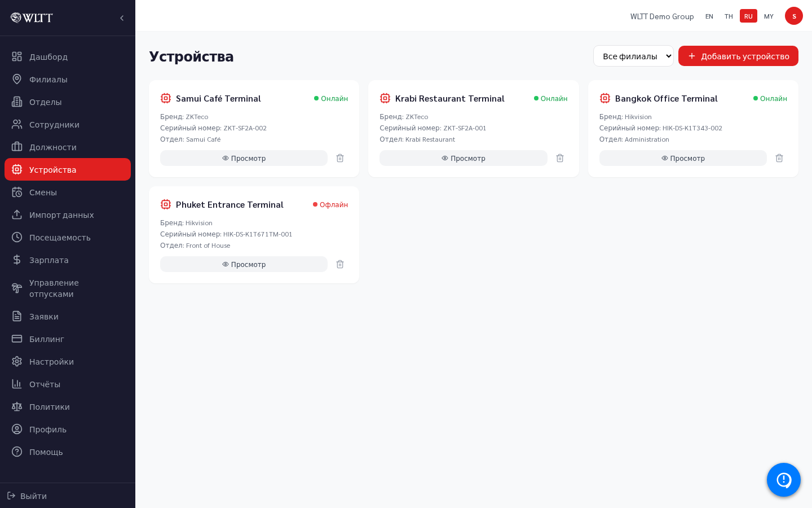This screenshot has width=812, height=508.
Task: View the Phuket Entrance Terminal with Просмотр
Action: [x=244, y=264]
